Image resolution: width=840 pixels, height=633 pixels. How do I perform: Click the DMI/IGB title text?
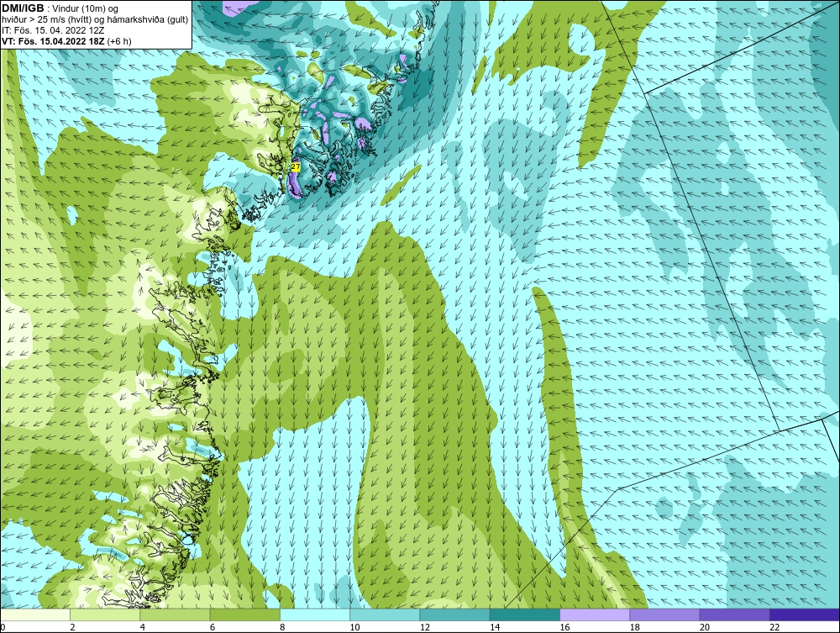(23, 8)
